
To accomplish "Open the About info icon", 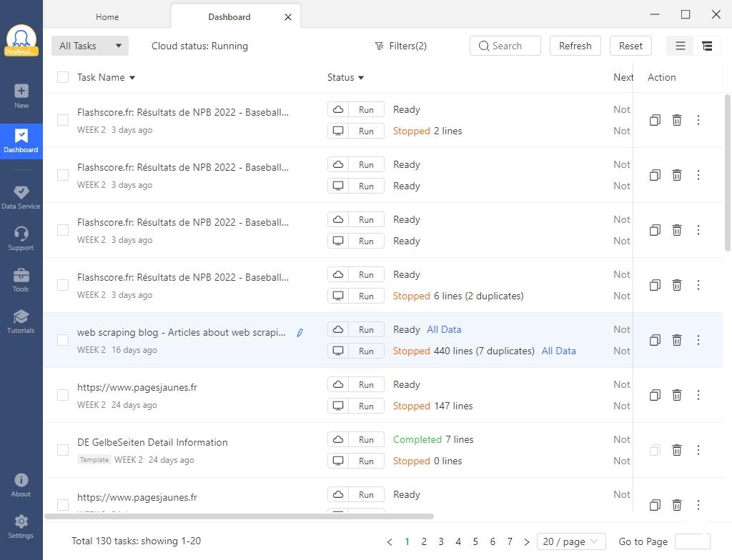I will (21, 485).
